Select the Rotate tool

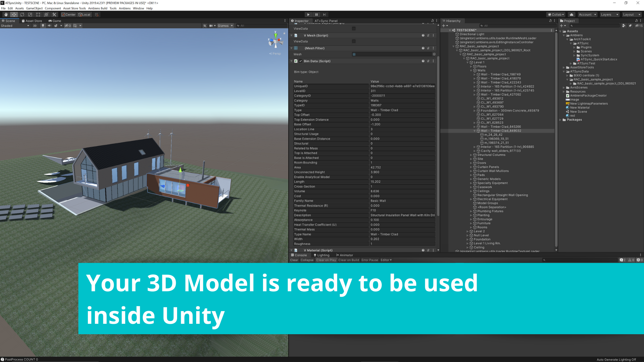tap(22, 14)
